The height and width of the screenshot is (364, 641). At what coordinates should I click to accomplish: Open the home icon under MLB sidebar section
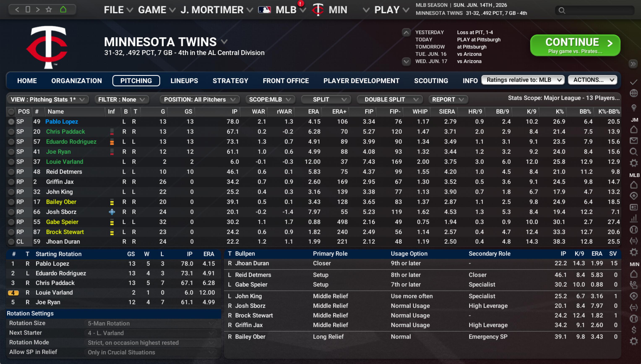coord(634,185)
